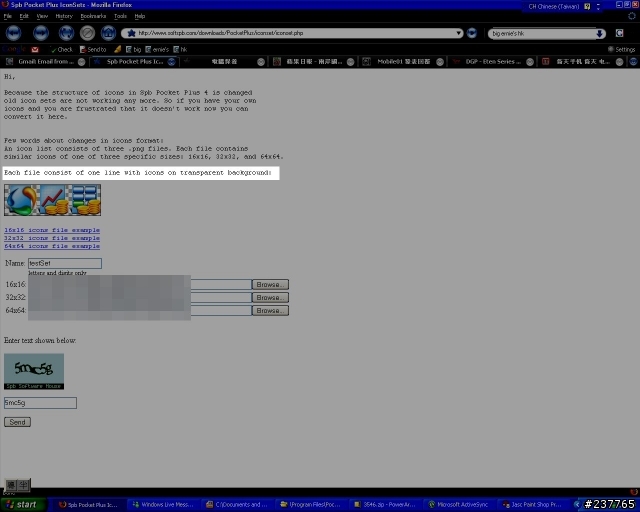Switch to 3546.zip - PowerArchiver taskbar item

tap(386, 505)
